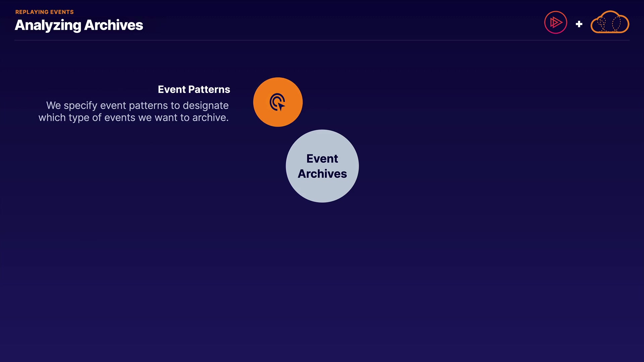Click the word "designate" in the description

205,106
